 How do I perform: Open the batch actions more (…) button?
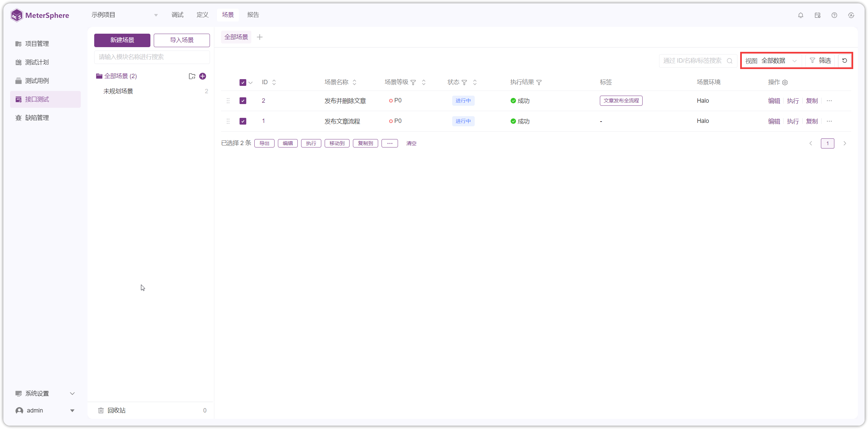tap(390, 143)
